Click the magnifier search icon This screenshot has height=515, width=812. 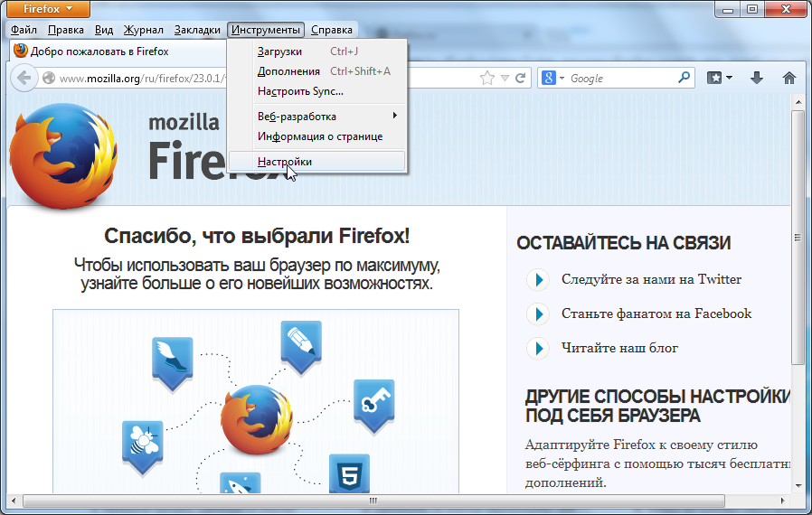click(x=685, y=78)
